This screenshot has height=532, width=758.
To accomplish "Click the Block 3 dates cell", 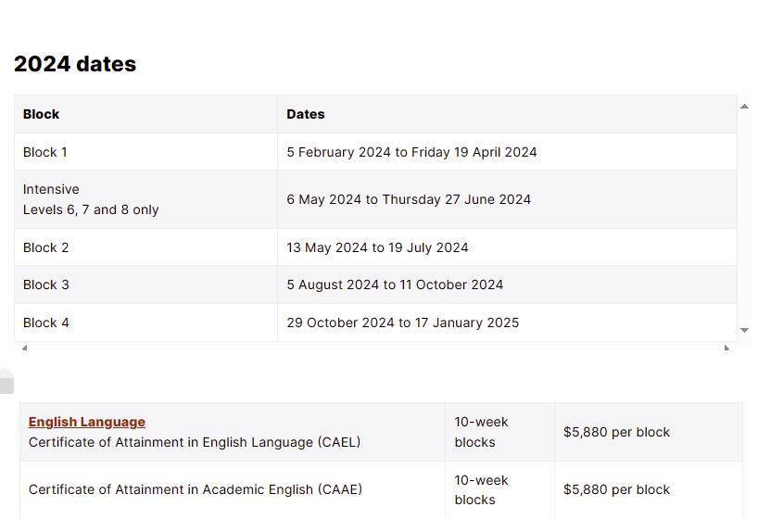I will 507,285.
